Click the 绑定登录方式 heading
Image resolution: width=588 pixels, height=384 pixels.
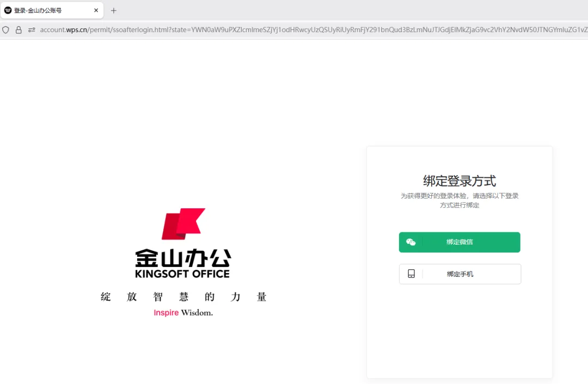pos(460,181)
